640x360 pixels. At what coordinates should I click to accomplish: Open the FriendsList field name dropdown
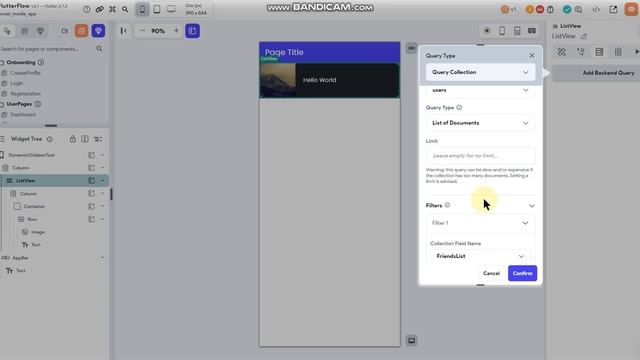480,256
